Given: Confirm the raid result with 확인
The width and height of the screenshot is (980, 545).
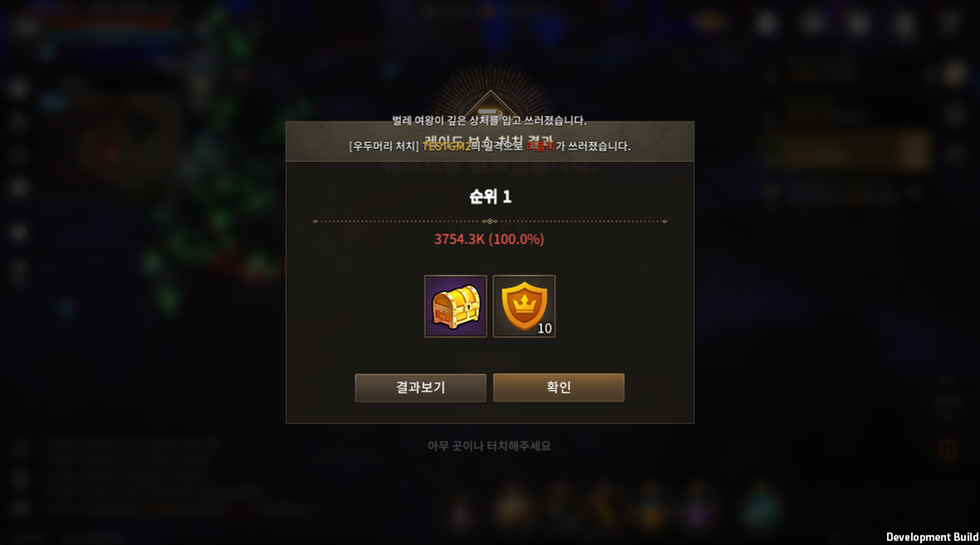Looking at the screenshot, I should point(559,387).
